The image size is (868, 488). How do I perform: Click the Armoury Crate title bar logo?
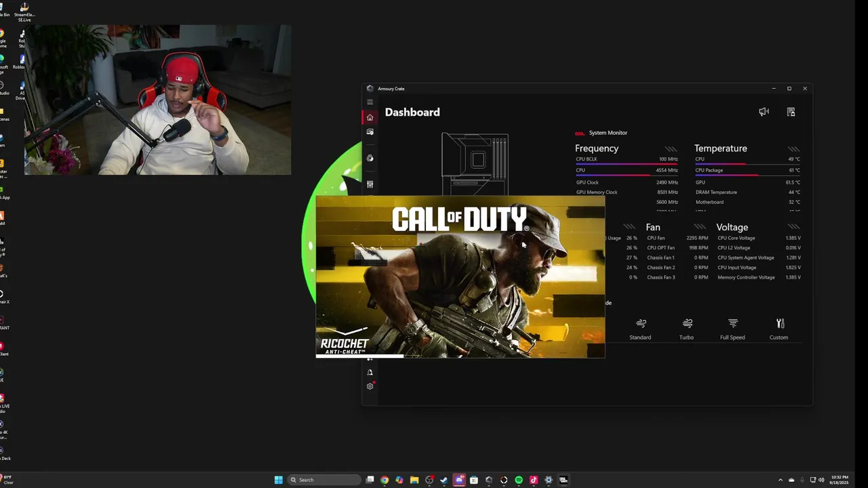[x=370, y=89]
